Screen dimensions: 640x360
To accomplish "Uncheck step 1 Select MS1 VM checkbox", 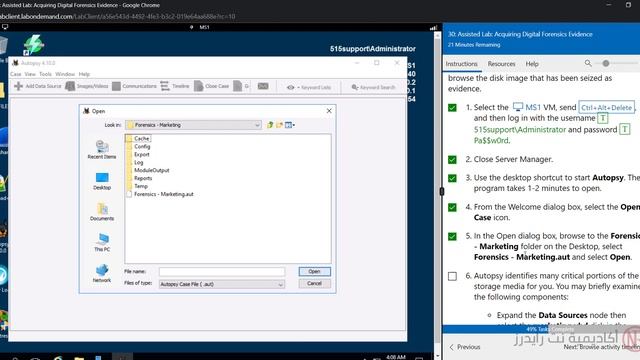I will [452, 108].
